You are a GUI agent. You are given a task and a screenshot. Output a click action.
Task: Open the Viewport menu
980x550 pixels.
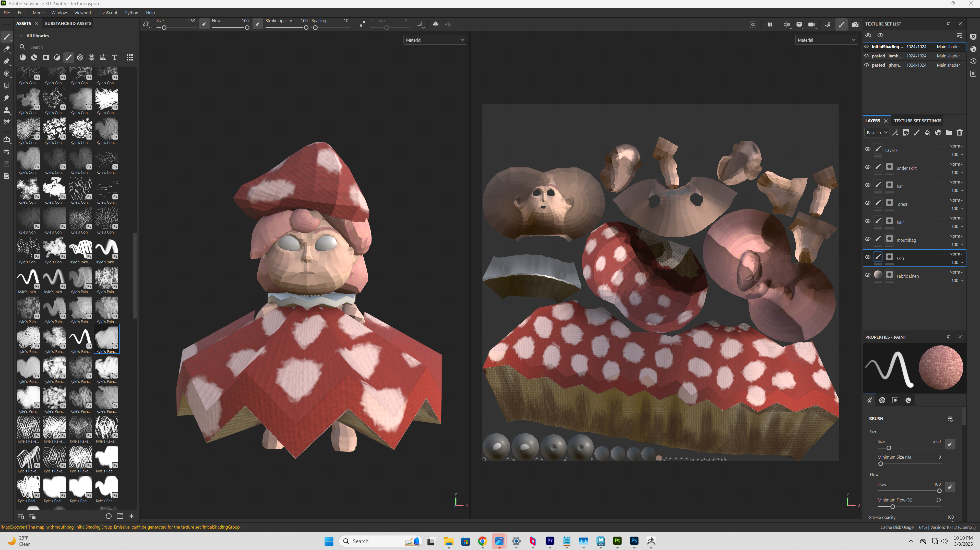[82, 13]
